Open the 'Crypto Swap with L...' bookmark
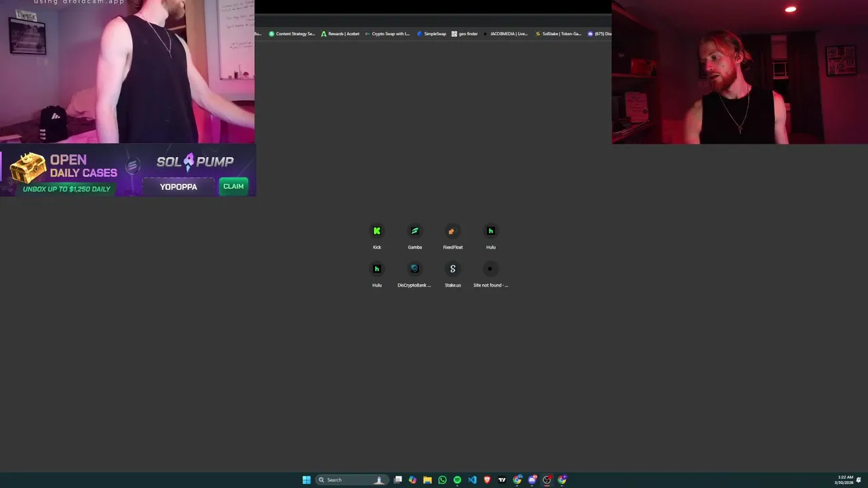 coord(387,34)
